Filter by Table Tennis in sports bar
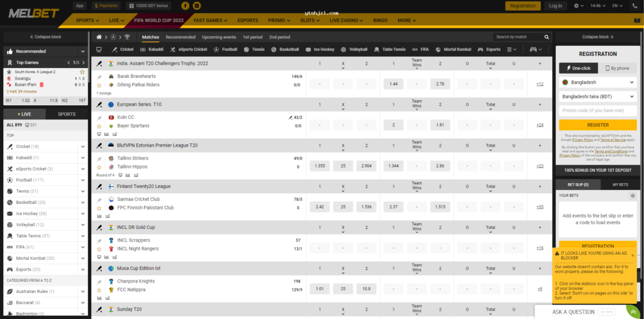 point(389,49)
